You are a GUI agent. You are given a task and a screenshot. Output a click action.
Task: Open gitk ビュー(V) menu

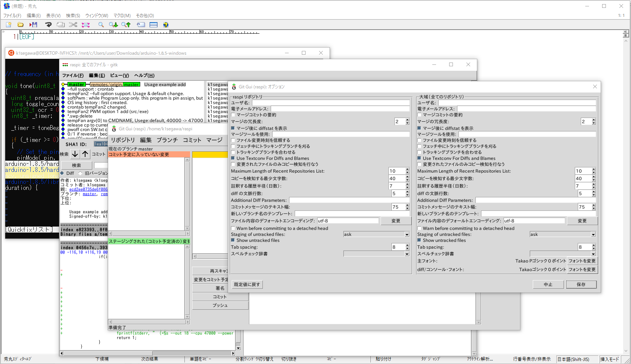point(120,75)
